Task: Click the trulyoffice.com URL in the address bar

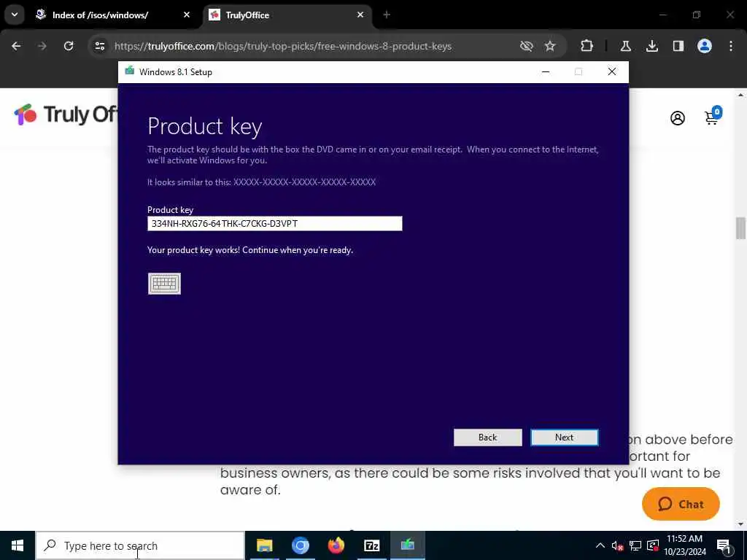Action: [x=283, y=46]
